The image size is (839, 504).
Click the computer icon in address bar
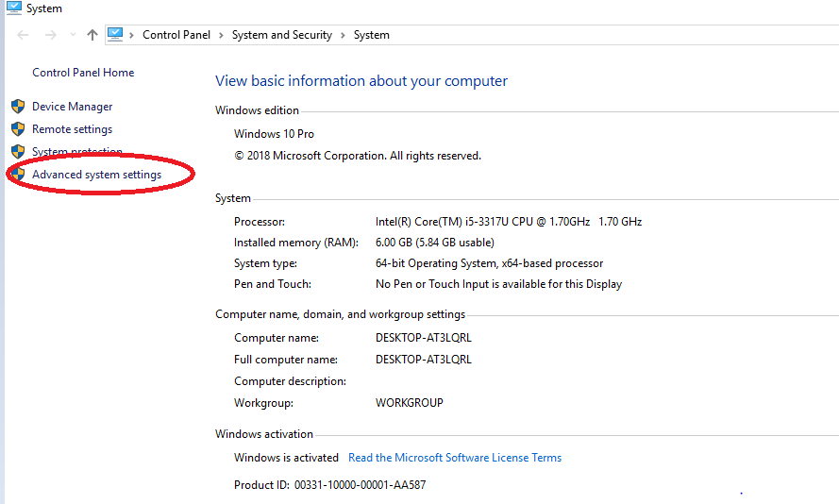(115, 35)
